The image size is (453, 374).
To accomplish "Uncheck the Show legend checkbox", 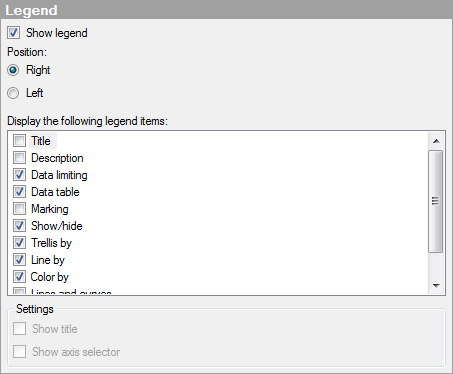I will pos(13,33).
